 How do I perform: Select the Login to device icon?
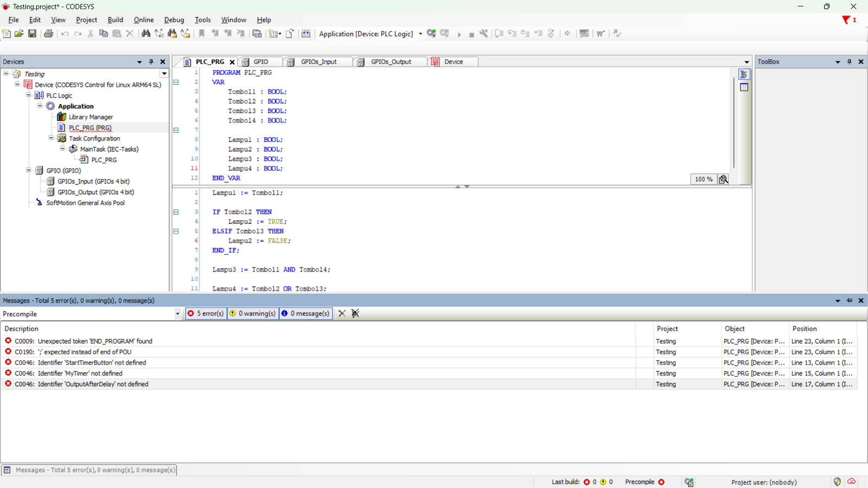(431, 34)
